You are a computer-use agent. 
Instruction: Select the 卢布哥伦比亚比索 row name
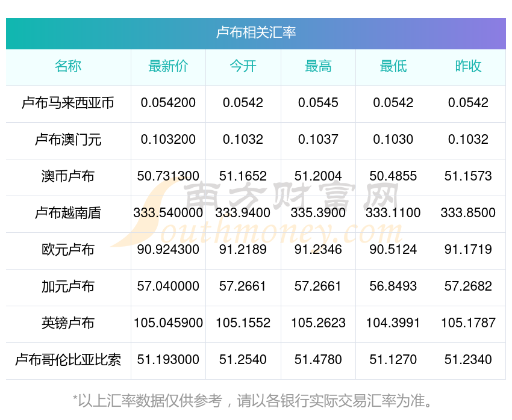coord(68,360)
